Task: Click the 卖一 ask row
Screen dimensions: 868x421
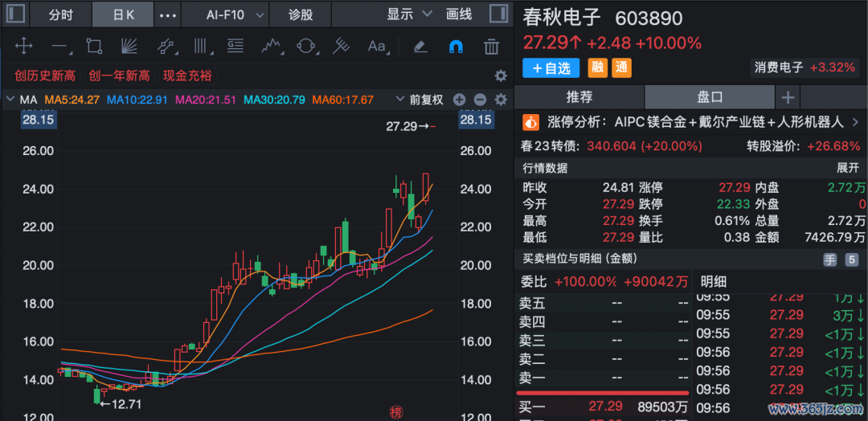Action: click(603, 379)
